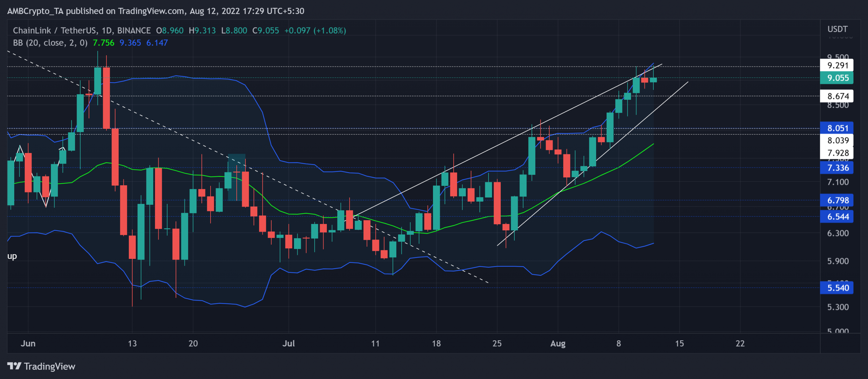Click the USDT currency label
868x379 pixels.
coord(837,29)
